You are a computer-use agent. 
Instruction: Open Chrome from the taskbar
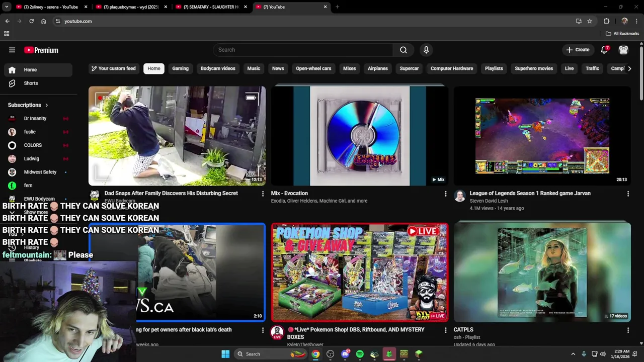[x=315, y=354]
